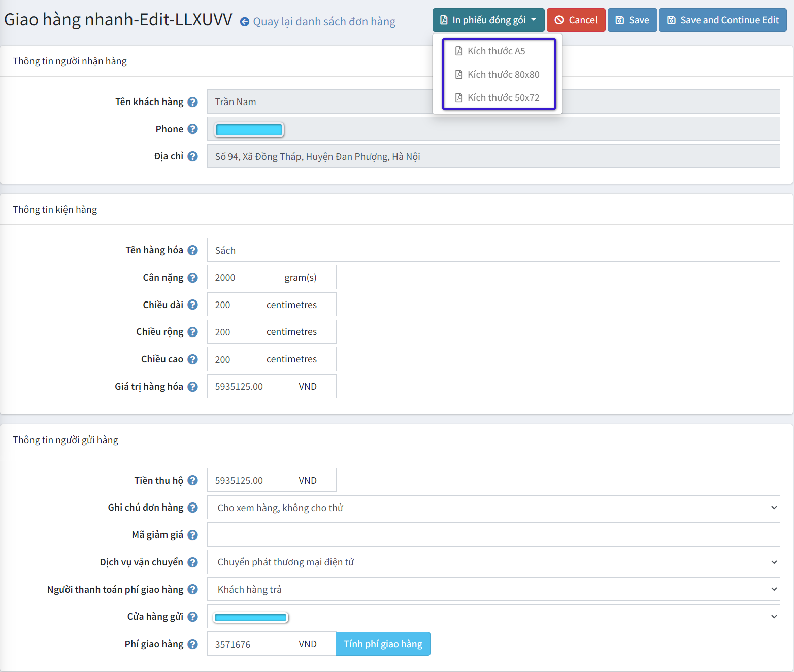The image size is (794, 672).
Task: Click help icon beside Phone label
Action: [192, 129]
